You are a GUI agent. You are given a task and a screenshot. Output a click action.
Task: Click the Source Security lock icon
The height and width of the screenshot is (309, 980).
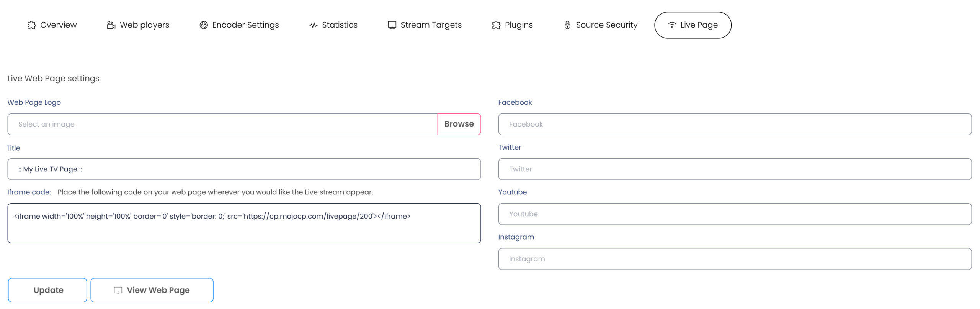coord(567,25)
